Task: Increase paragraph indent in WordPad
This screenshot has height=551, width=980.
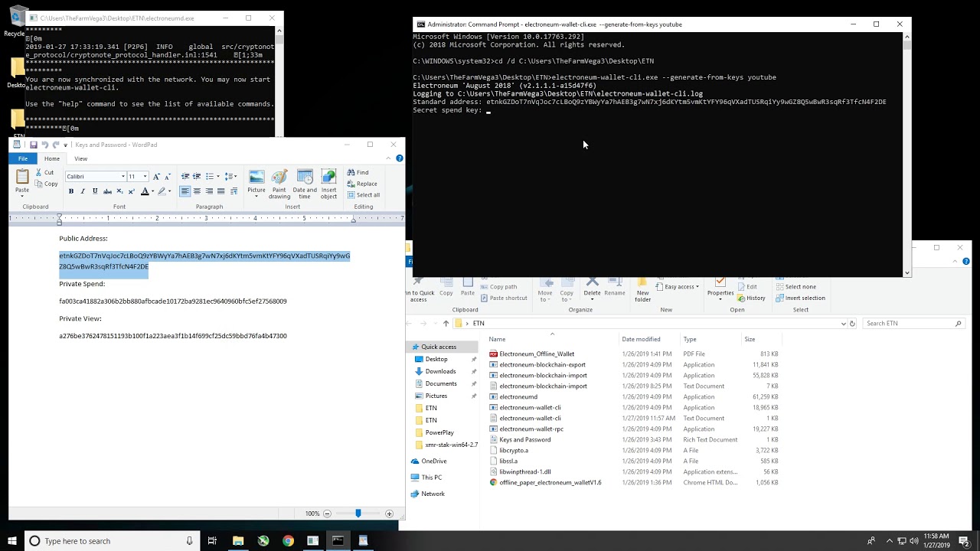Action: [197, 177]
